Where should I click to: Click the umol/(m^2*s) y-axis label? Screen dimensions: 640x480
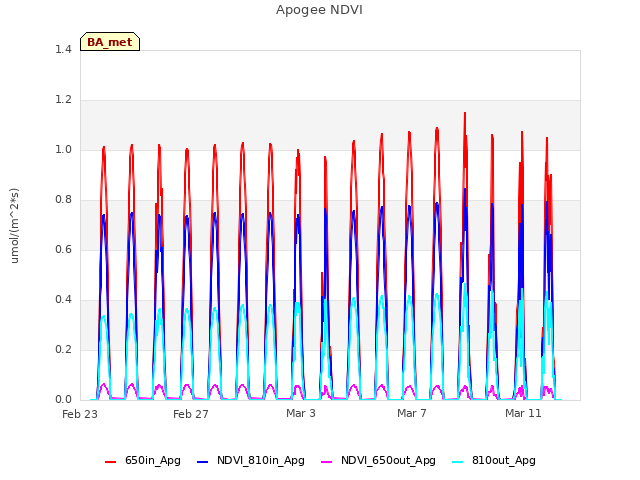[14, 225]
